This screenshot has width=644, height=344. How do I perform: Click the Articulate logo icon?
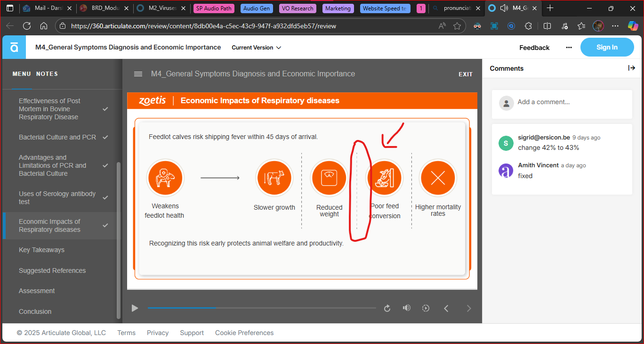14,47
